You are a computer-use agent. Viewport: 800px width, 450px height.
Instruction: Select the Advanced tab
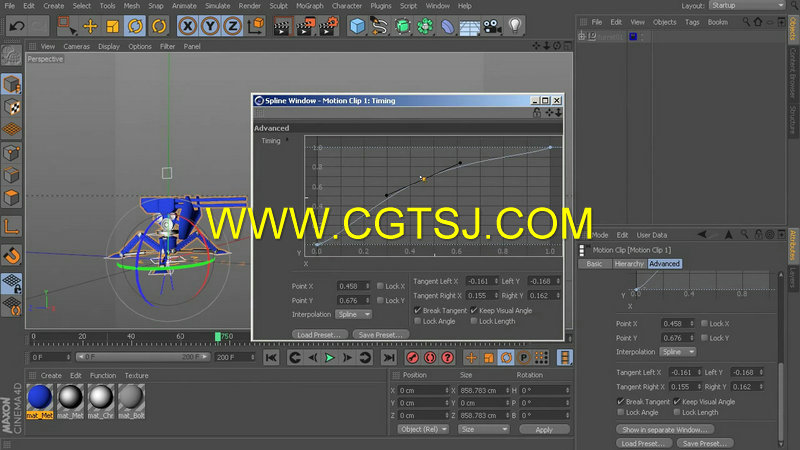tap(664, 264)
